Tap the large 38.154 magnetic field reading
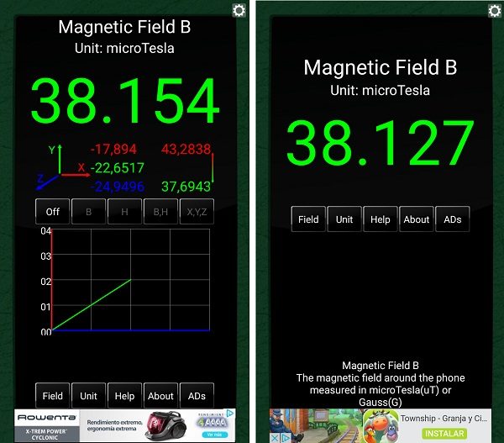 pyautogui.click(x=124, y=103)
